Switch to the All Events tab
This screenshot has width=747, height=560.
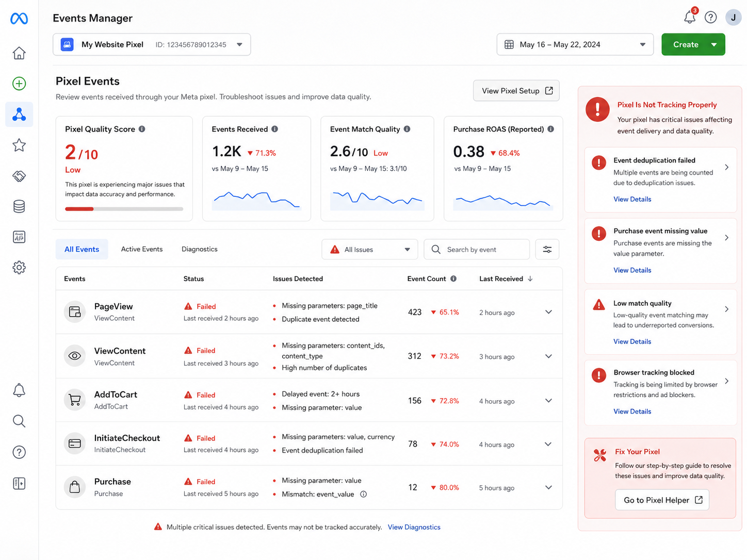coord(82,249)
